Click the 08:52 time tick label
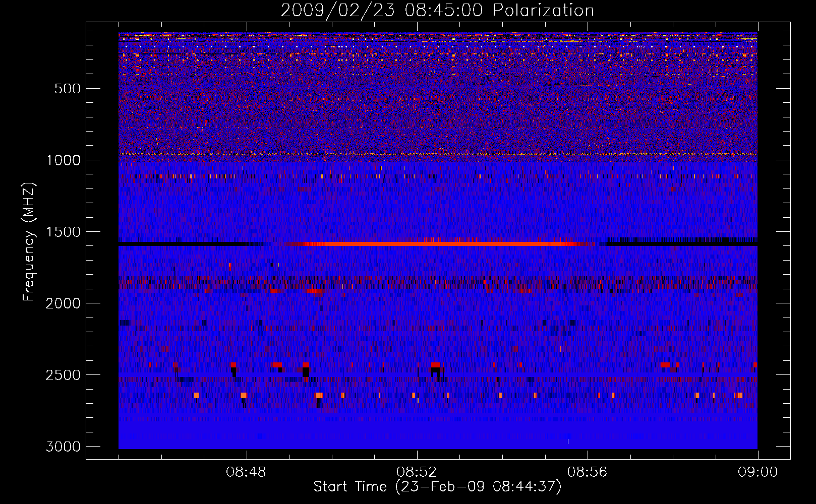Viewport: 816px width, 504px height. (x=417, y=472)
